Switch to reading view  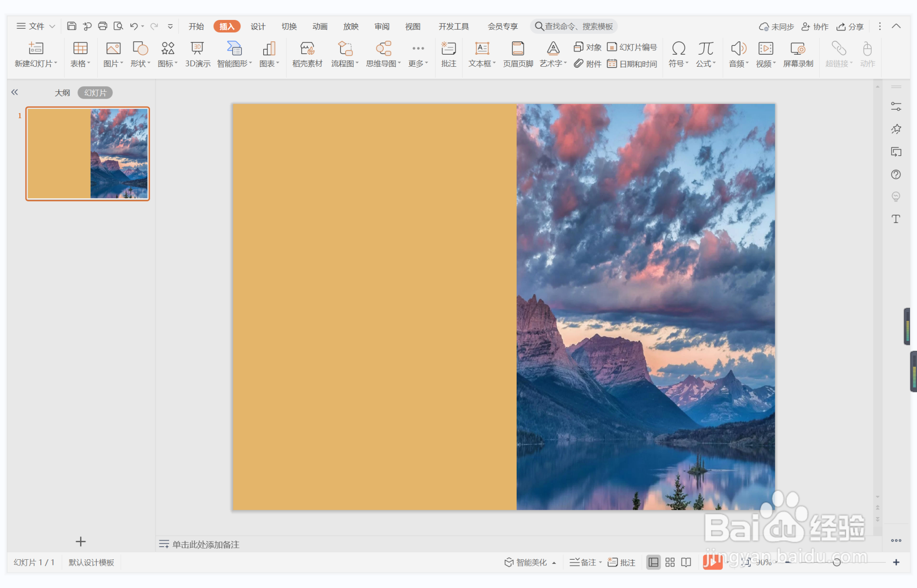click(686, 562)
